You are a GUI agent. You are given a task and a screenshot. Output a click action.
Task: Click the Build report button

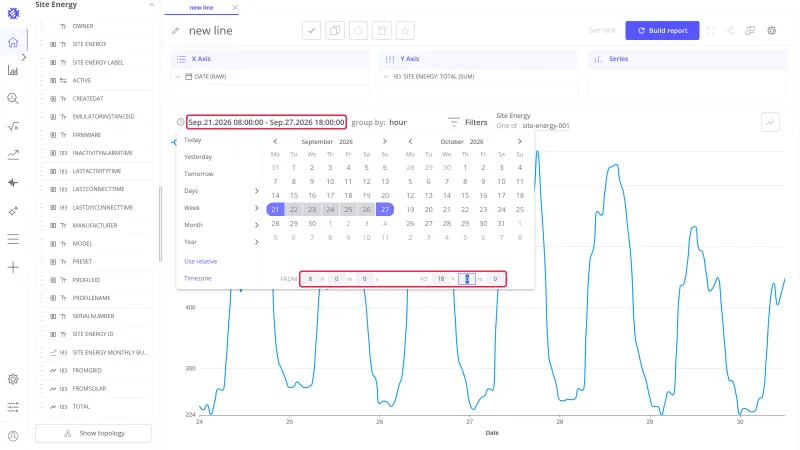662,31
